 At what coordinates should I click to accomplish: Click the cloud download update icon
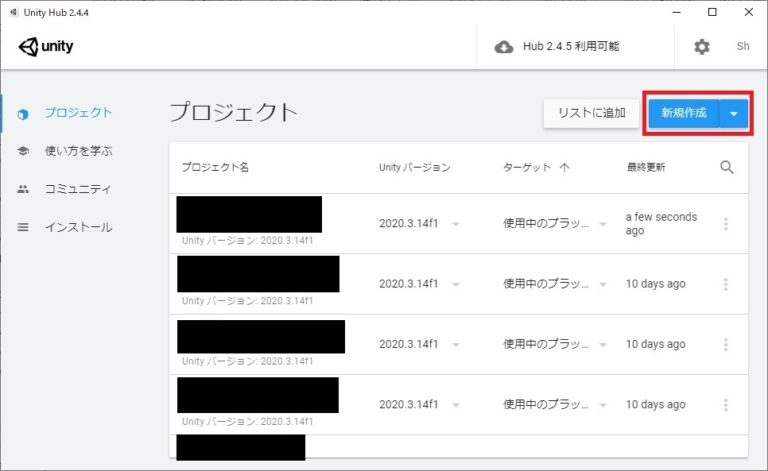504,47
